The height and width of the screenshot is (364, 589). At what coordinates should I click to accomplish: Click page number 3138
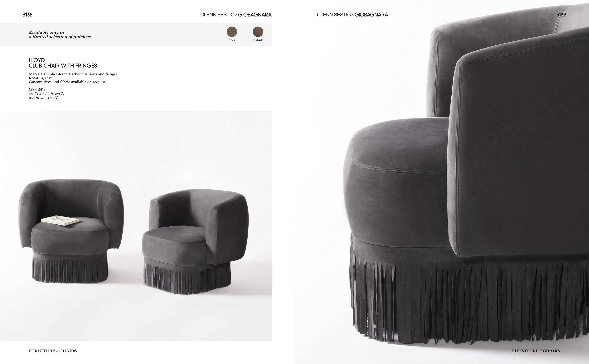pyautogui.click(x=28, y=15)
